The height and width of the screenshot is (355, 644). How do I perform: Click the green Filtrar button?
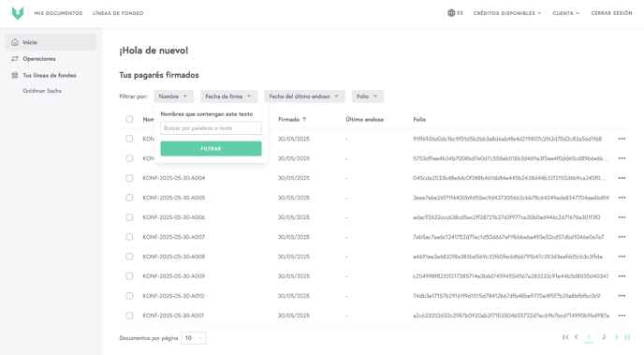pos(211,149)
